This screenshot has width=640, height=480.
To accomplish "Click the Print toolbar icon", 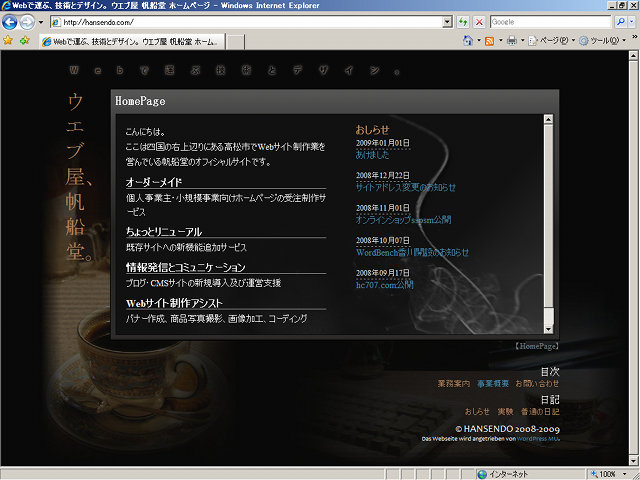I will (x=512, y=41).
